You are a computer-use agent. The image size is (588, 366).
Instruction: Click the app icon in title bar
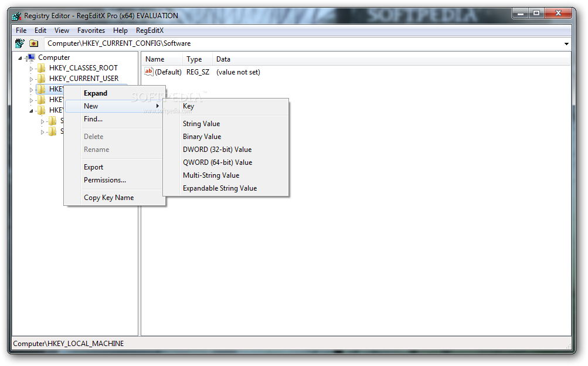point(17,16)
